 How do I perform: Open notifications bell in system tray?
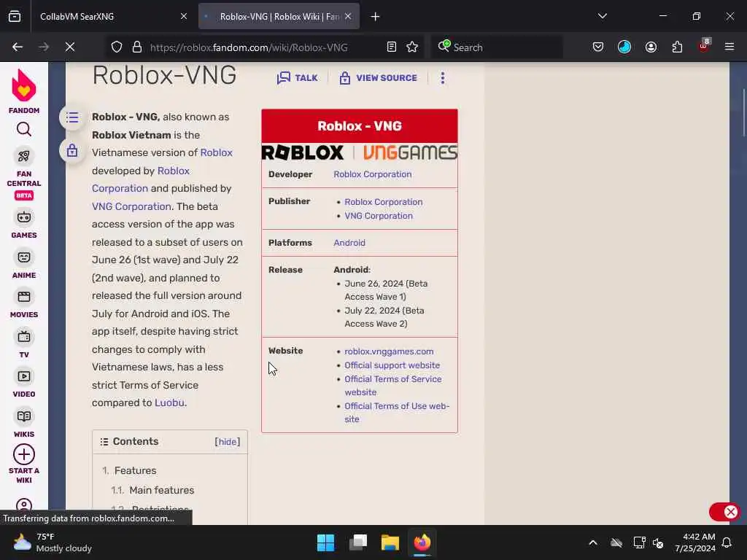727,542
